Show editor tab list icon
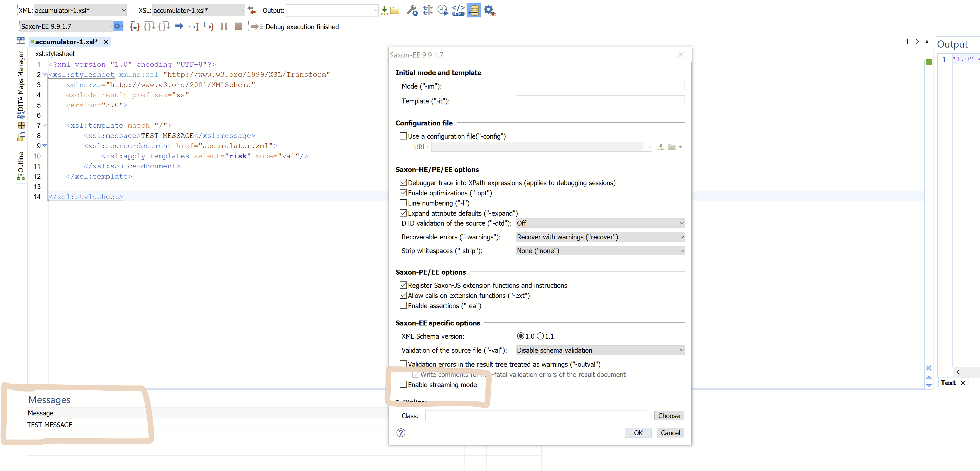 (x=927, y=42)
